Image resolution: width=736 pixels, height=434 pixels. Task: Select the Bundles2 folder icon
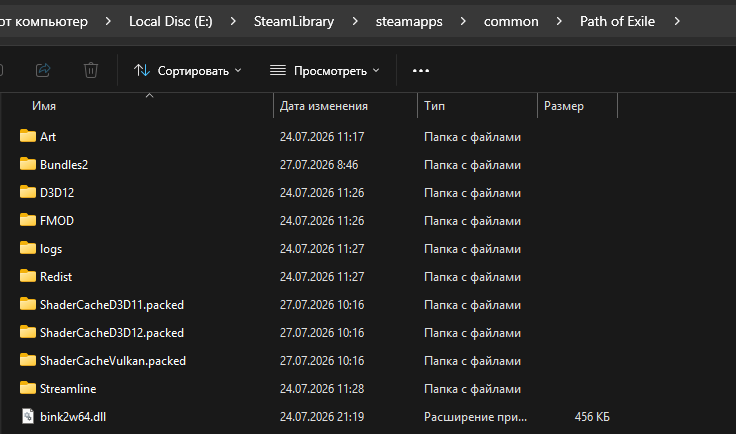(28, 164)
